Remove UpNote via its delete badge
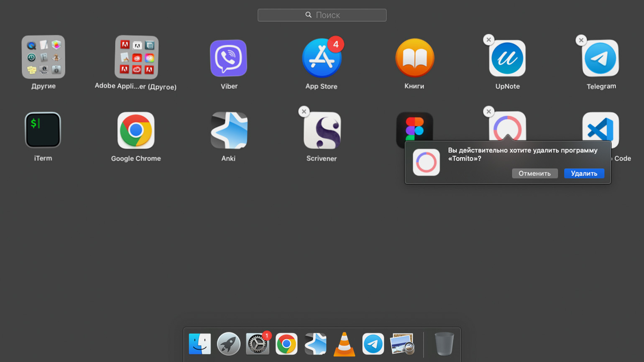The width and height of the screenshot is (644, 362). point(488,40)
